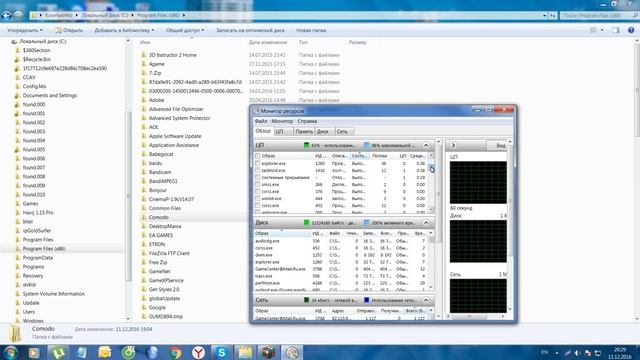Image resolution: width=640 pixels, height=360 pixels.
Task: Go back in Explorer with Back arrow
Action: (x=6, y=15)
